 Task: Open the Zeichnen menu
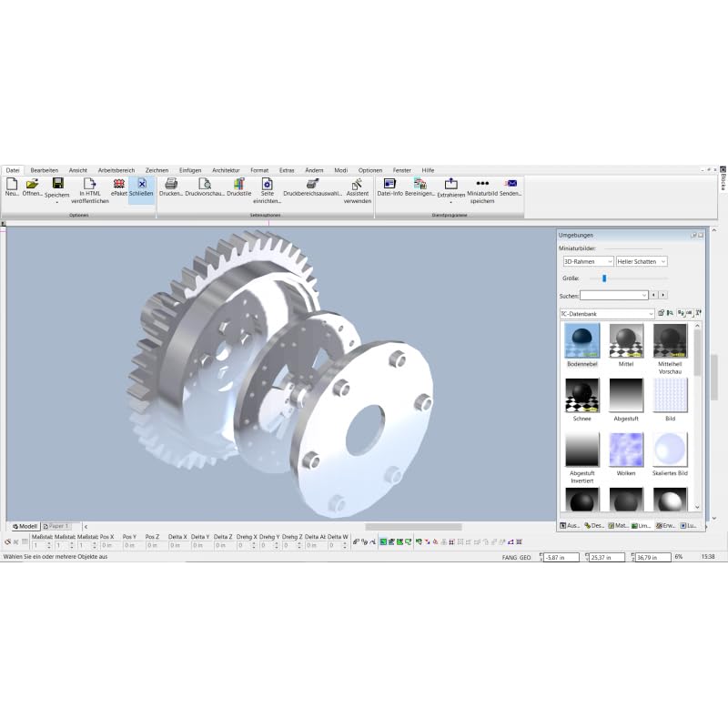[157, 170]
